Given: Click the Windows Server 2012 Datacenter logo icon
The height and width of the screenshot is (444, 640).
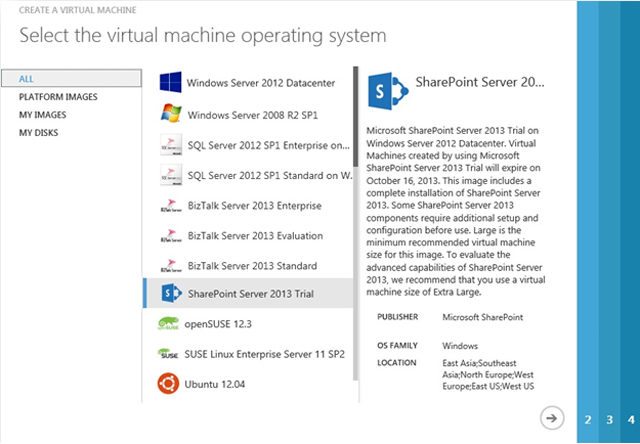Looking at the screenshot, I should coord(171,82).
